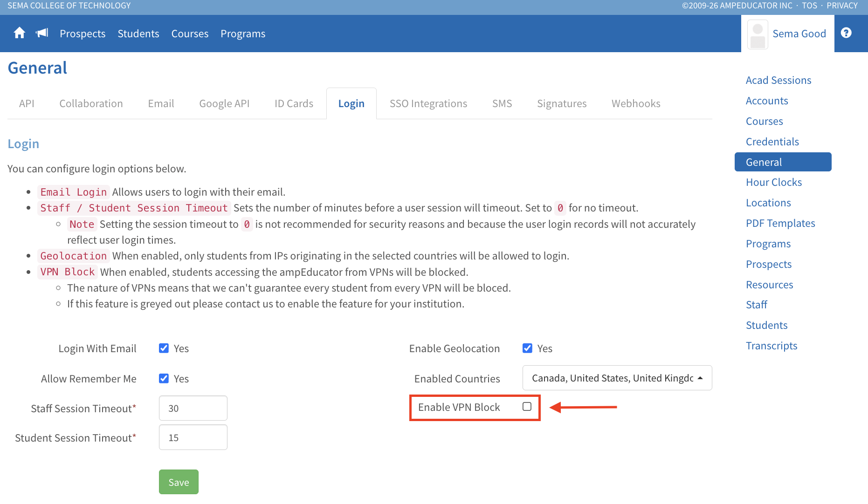Toggle Allow Remember Me checkbox
This screenshot has height=504, width=868.
(164, 378)
